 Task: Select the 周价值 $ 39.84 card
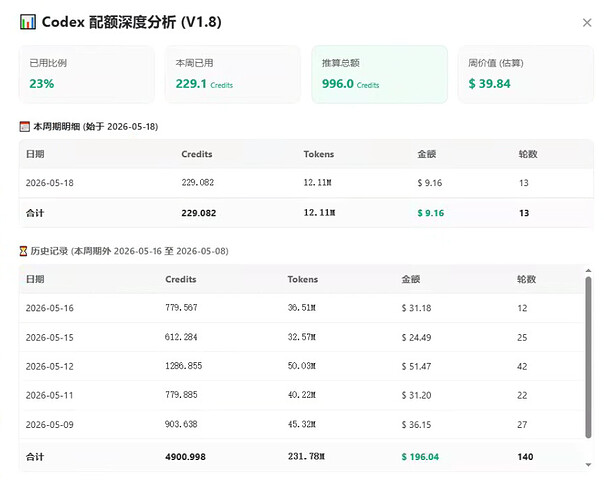[526, 74]
